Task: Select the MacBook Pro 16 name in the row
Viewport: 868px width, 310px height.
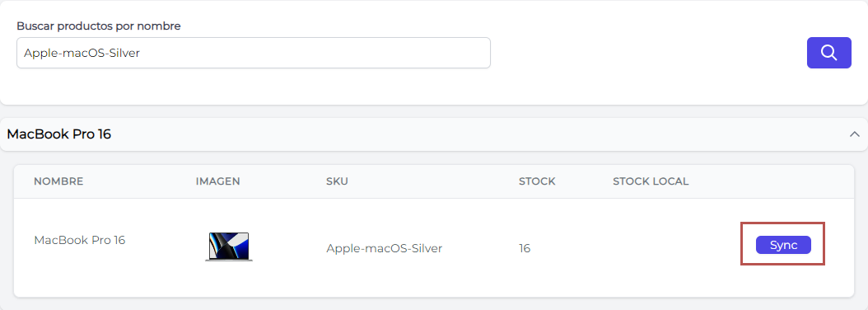Action: click(80, 240)
